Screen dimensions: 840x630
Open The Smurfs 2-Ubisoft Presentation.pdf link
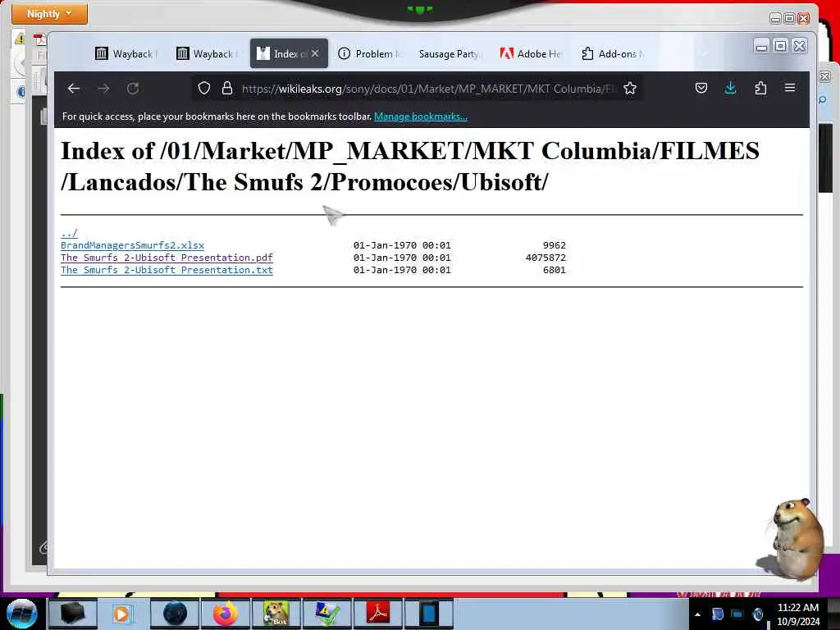coord(167,258)
